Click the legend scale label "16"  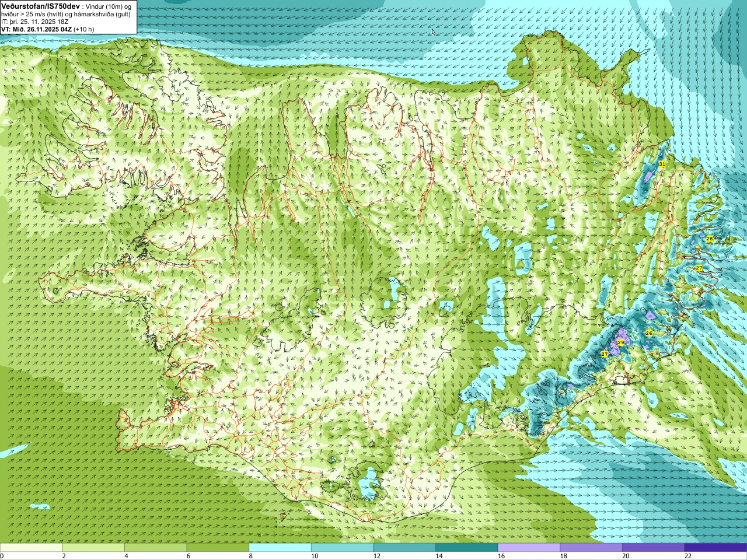pyautogui.click(x=501, y=556)
